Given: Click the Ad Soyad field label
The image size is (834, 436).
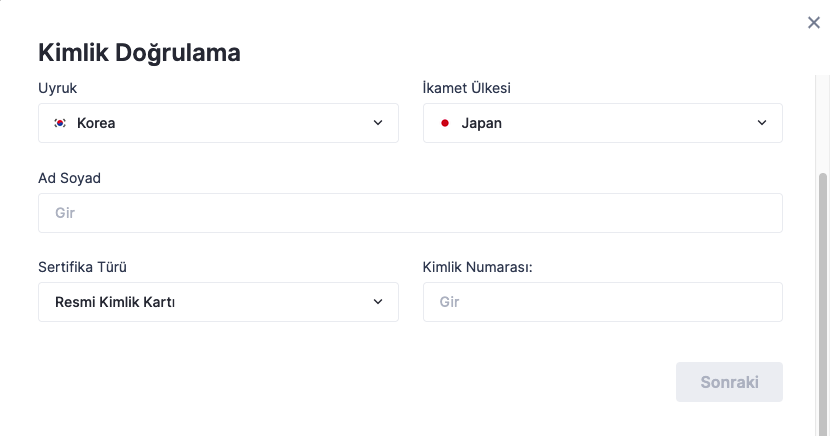Looking at the screenshot, I should [70, 178].
